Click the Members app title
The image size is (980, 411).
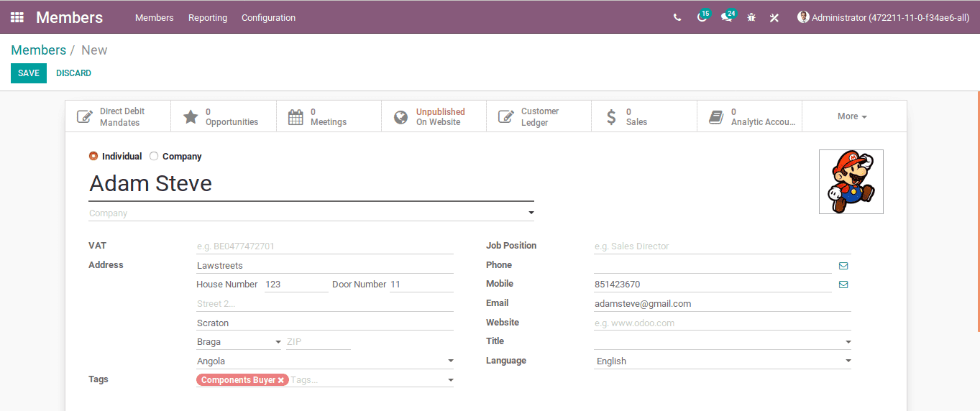pos(70,17)
